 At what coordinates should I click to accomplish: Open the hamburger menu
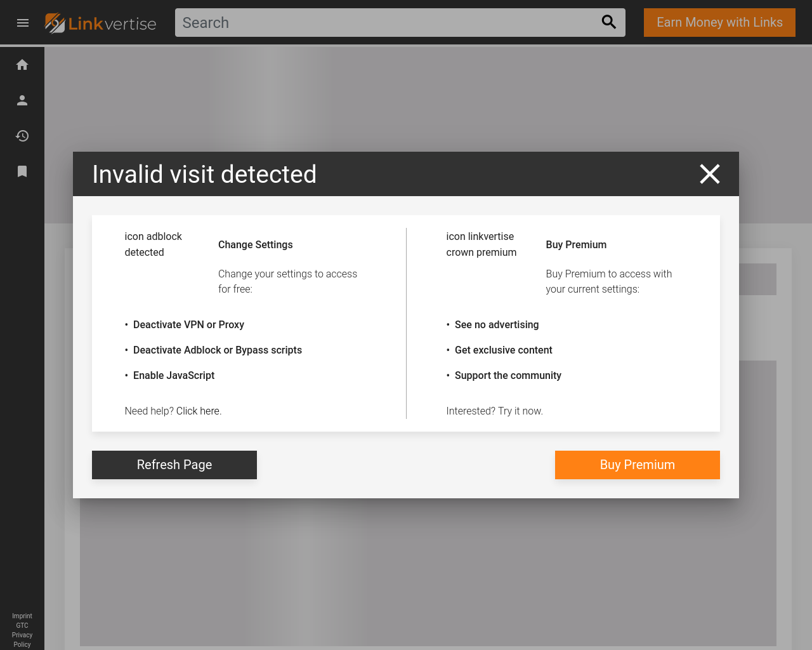tap(23, 23)
